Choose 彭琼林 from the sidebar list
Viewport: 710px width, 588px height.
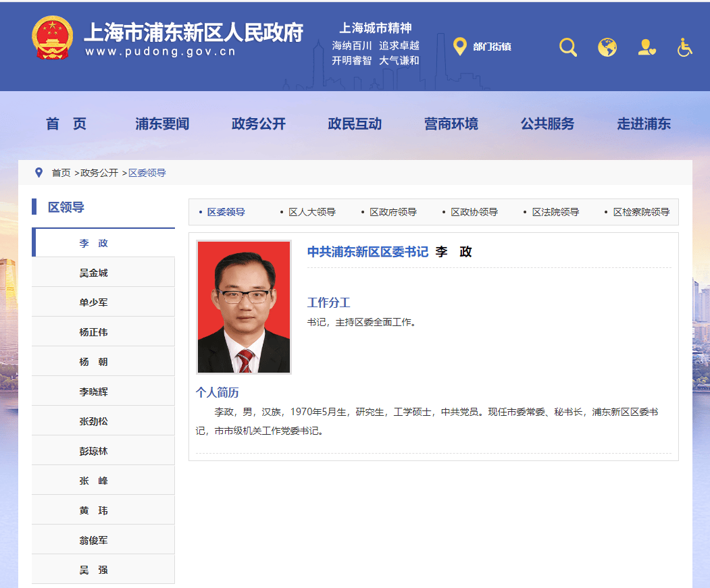click(x=93, y=451)
